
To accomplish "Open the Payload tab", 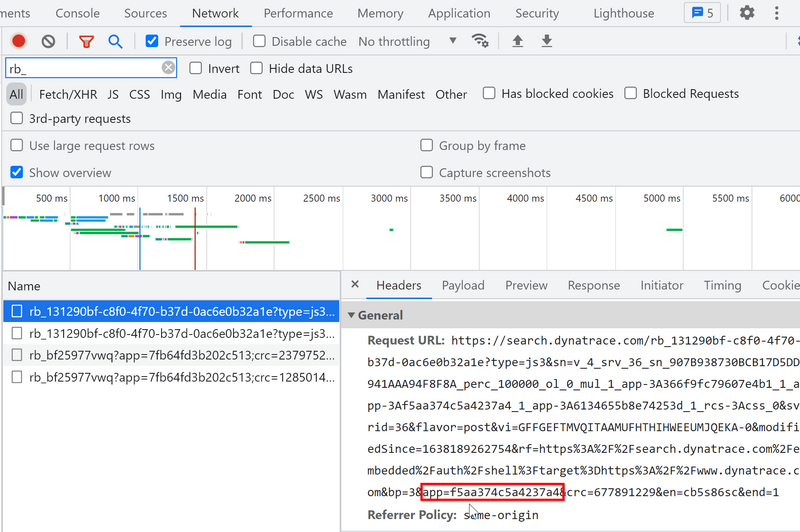I will [x=463, y=285].
